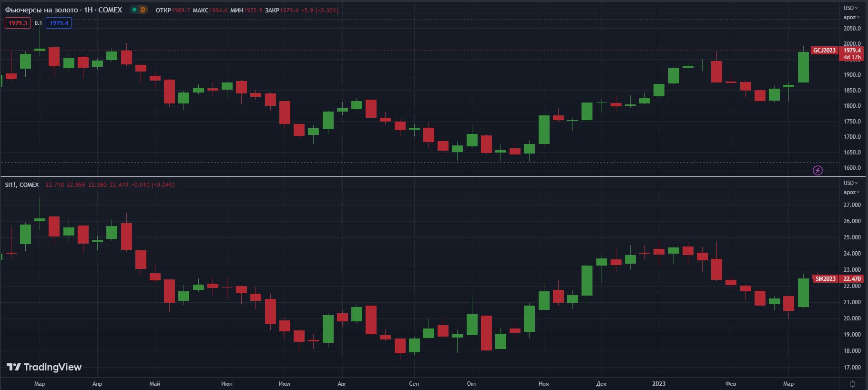
Task: Click silver change value +0.010 (+0.04%)
Action: 153,185
